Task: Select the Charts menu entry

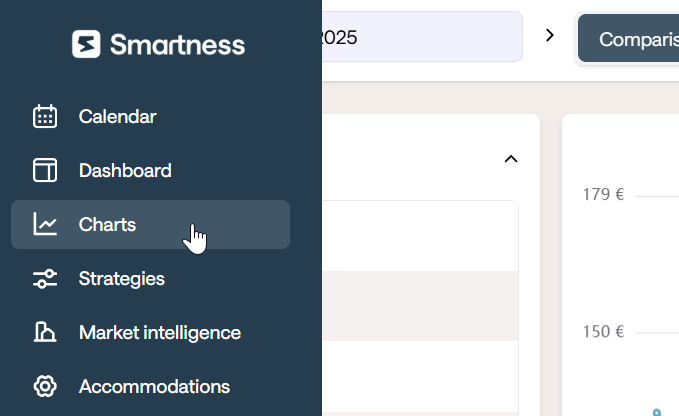Action: 150,224
